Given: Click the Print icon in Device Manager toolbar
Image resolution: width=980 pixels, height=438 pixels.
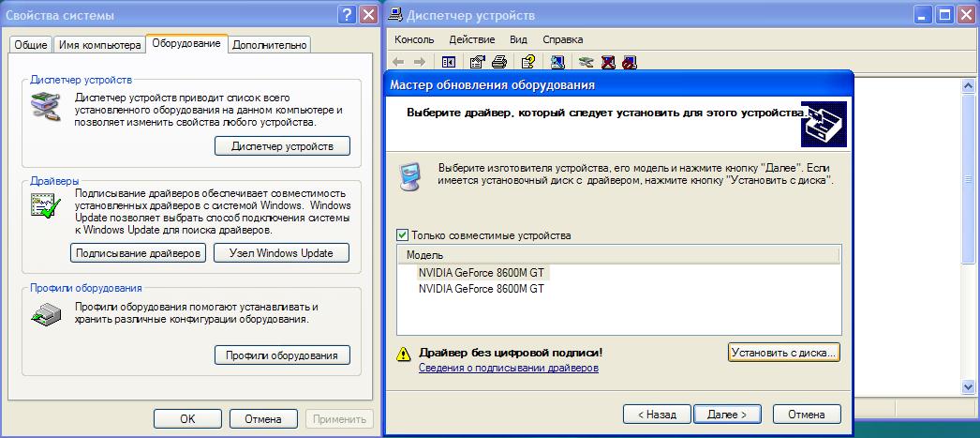Looking at the screenshot, I should (x=498, y=62).
